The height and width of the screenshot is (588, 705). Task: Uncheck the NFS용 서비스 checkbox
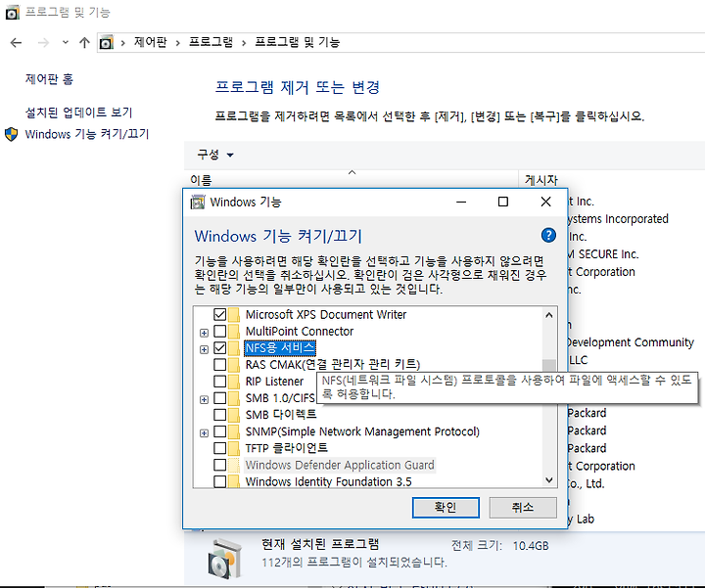coord(220,347)
